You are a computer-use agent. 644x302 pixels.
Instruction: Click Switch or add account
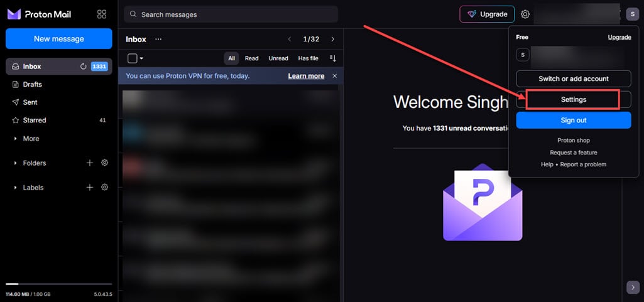coord(574,78)
